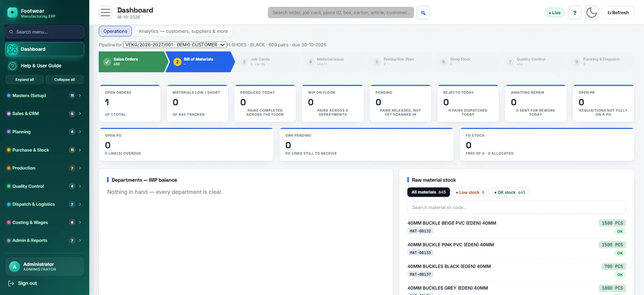Screen dimensions: 644x295
Task: Click the Sign out arrow icon
Action: [11, 283]
